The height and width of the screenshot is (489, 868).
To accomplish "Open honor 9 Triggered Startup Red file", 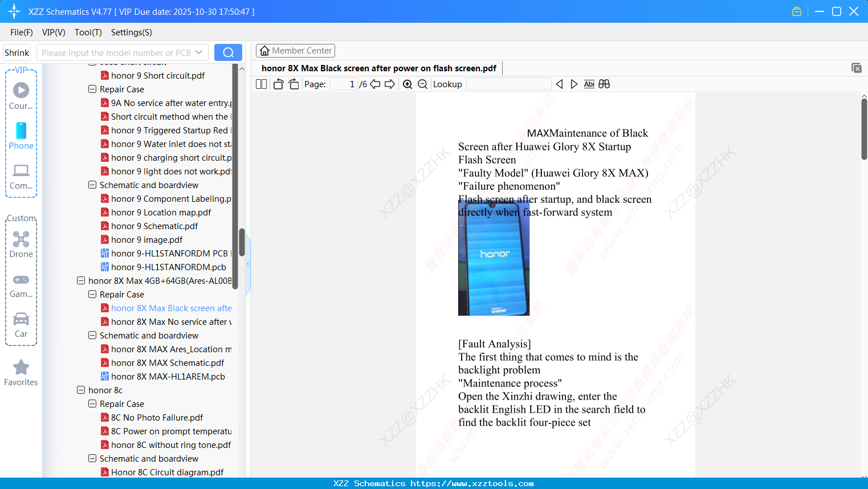I will coord(166,130).
